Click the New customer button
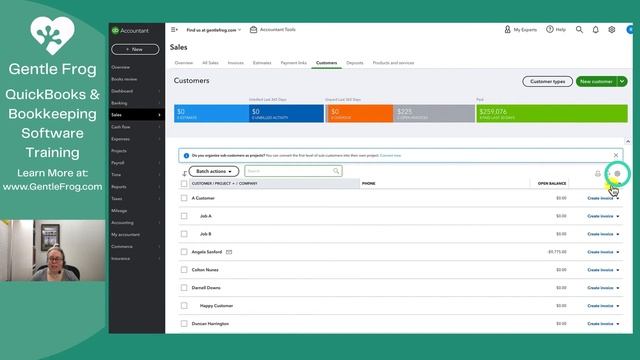This screenshot has width=640, height=360. pos(596,82)
